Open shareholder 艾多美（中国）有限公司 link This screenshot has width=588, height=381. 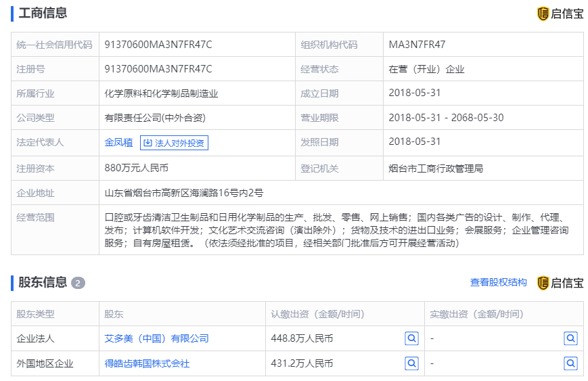(x=156, y=338)
